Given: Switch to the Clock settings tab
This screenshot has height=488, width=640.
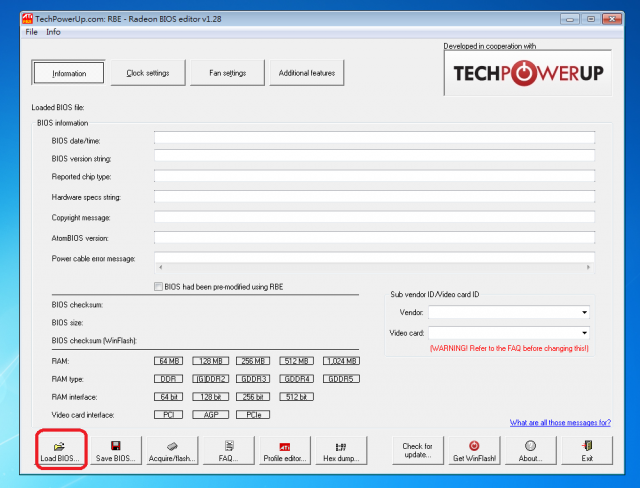Looking at the screenshot, I should [148, 73].
